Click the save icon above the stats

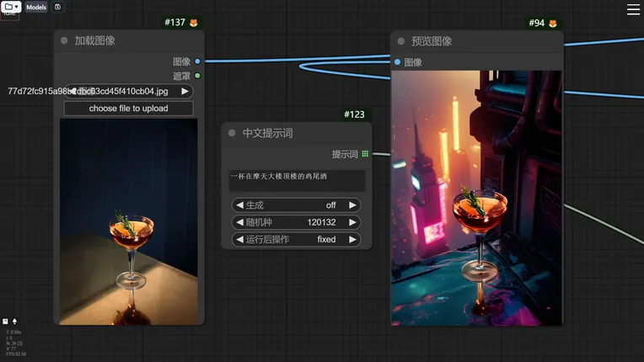point(5,322)
